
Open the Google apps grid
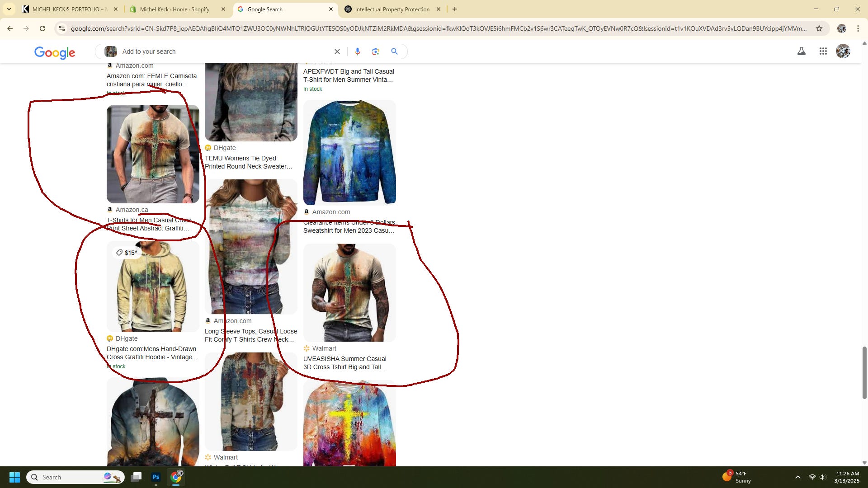coord(823,52)
